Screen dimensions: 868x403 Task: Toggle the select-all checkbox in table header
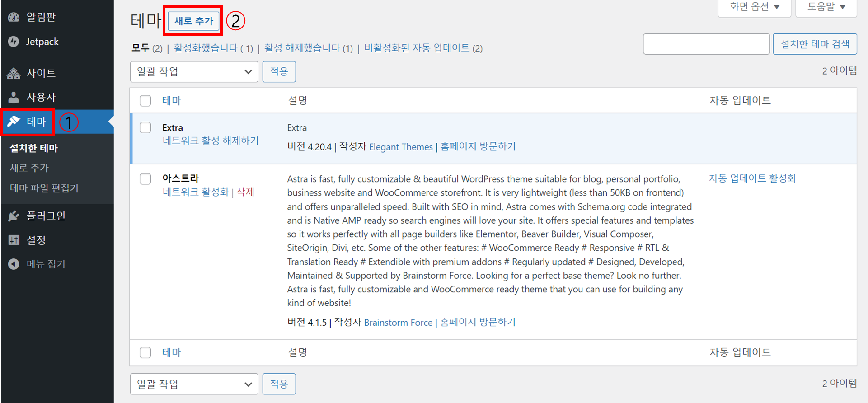coord(145,100)
